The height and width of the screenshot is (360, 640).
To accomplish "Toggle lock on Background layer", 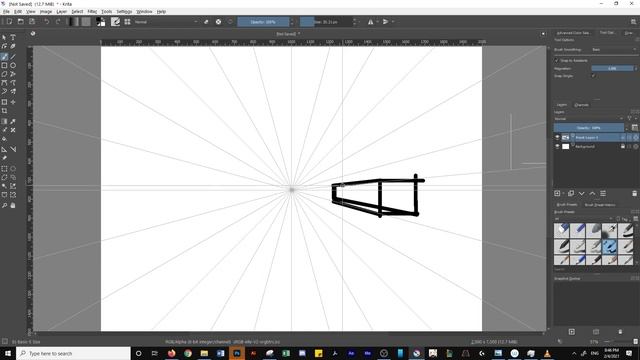I will click(x=623, y=146).
